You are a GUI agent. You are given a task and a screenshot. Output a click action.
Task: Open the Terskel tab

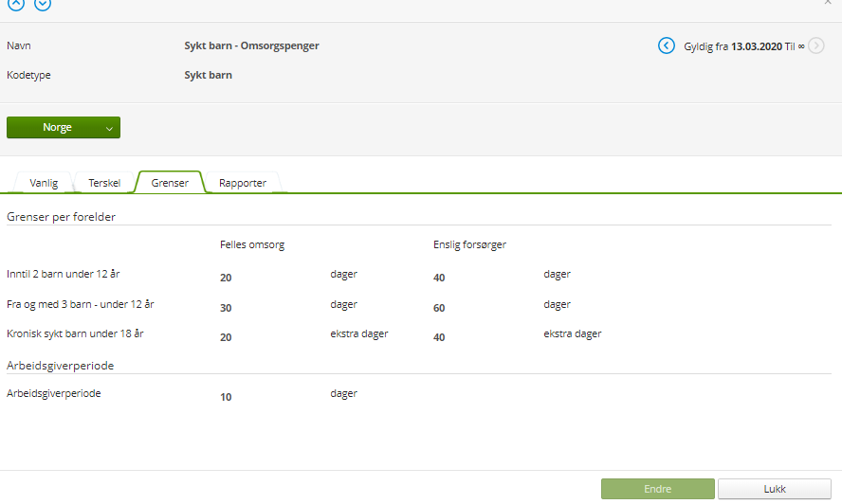[104, 183]
